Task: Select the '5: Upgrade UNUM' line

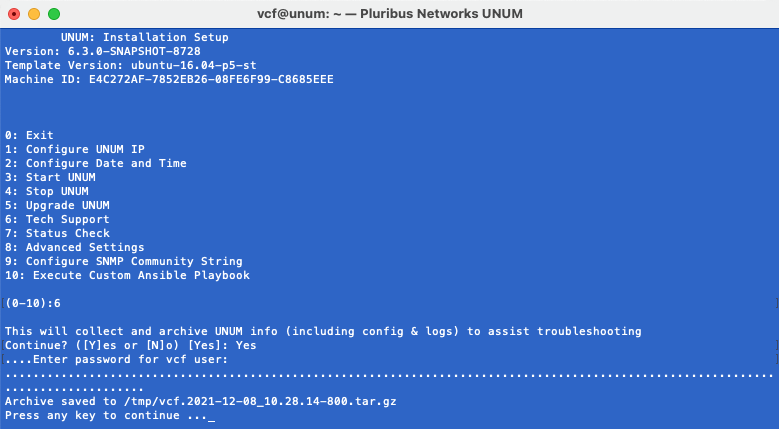Action: [x=57, y=205]
